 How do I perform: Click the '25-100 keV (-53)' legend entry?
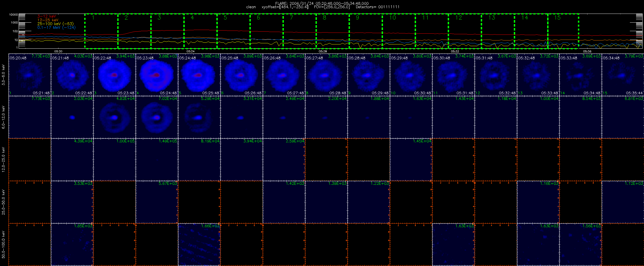55,24
